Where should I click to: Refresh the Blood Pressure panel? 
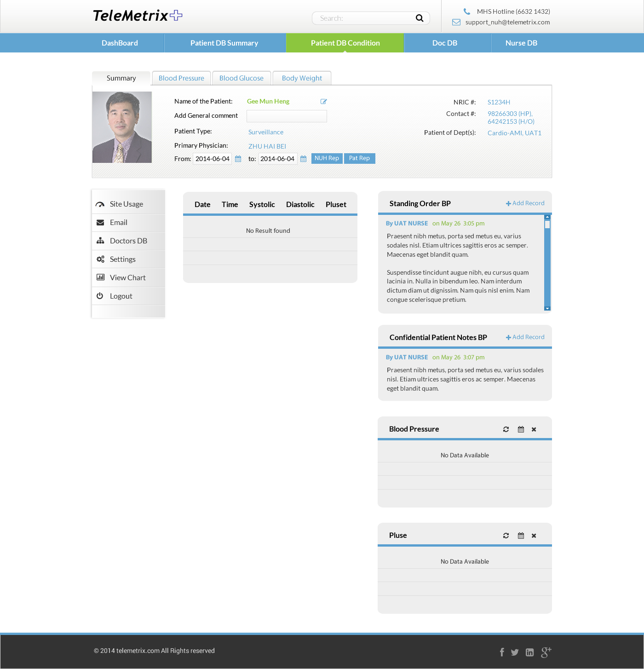coord(506,429)
